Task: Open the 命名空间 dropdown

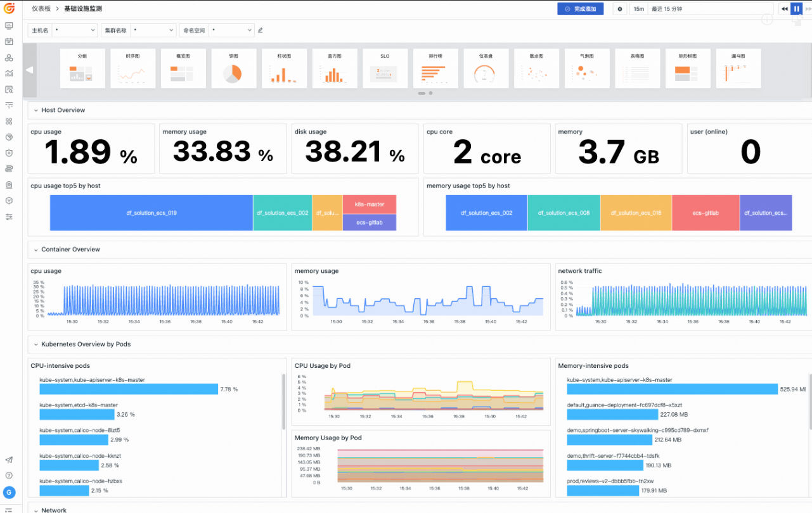Action: (x=231, y=30)
